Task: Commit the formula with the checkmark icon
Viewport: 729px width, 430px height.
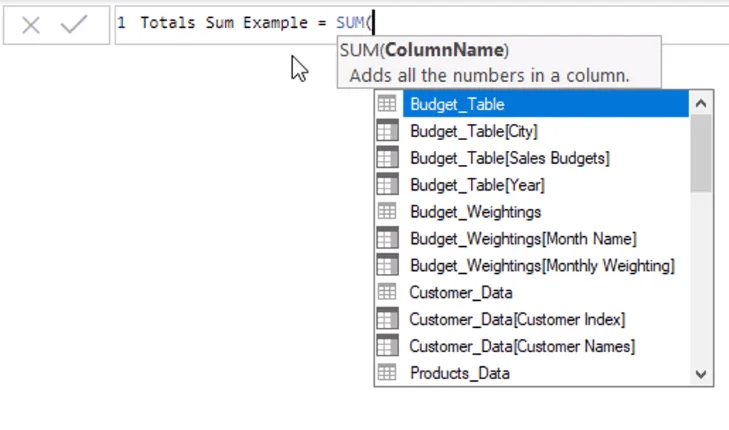Action: coord(74,24)
